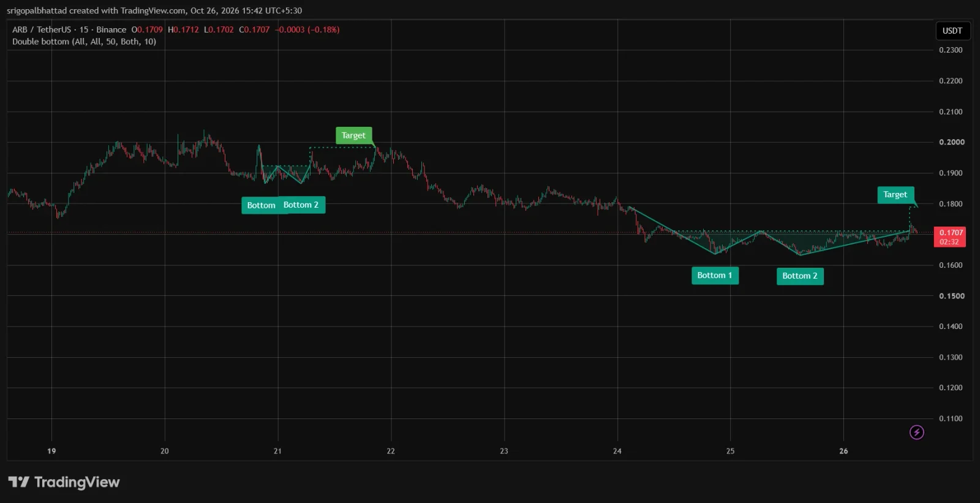Viewport: 980px width, 503px height.
Task: Click the 0.2300 price axis label
Action: (x=951, y=50)
